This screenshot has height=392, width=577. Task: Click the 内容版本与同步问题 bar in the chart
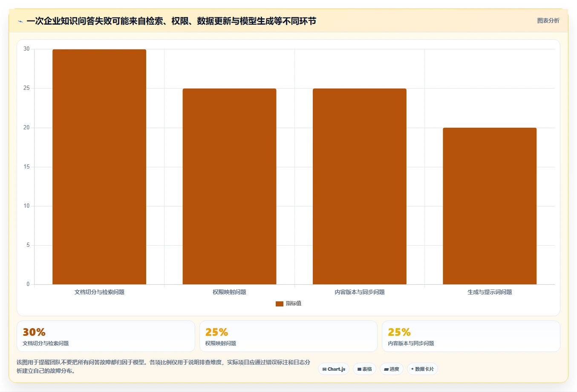pyautogui.click(x=360, y=186)
